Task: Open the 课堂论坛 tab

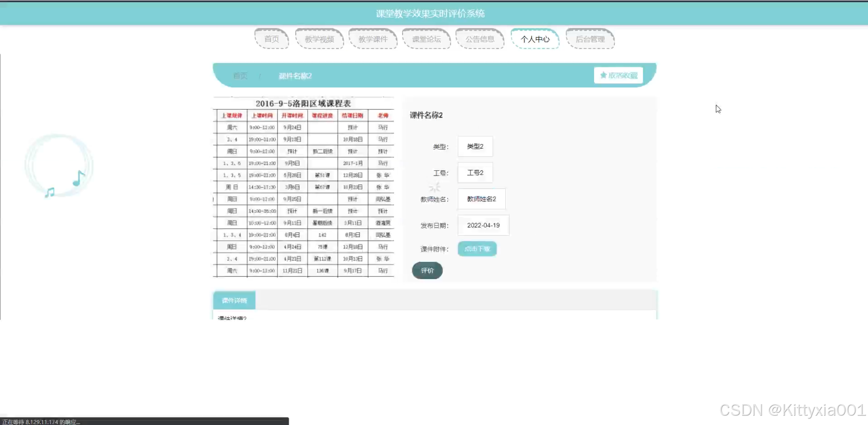Action: click(x=426, y=39)
